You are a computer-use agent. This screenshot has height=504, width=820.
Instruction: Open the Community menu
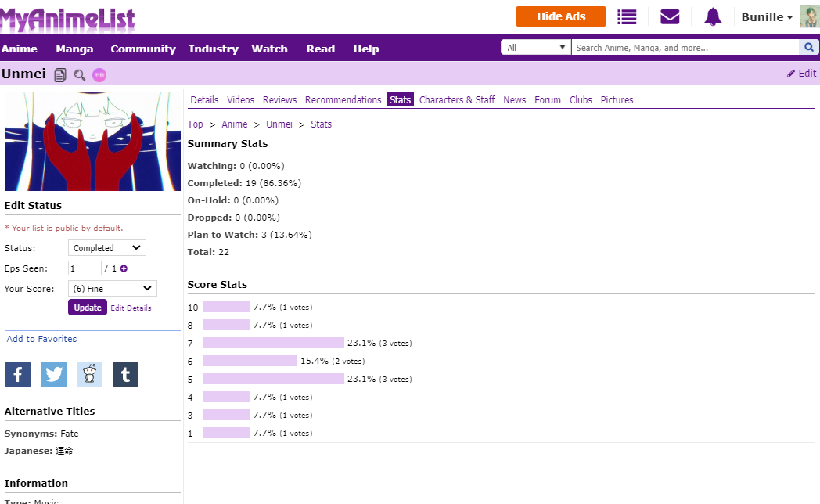coord(143,49)
